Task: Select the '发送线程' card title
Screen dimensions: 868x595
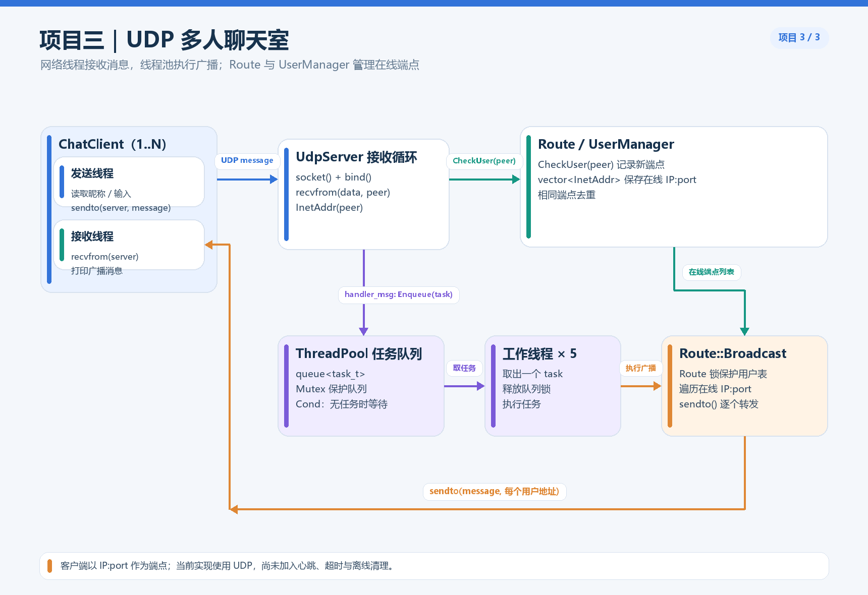Action: coord(92,174)
